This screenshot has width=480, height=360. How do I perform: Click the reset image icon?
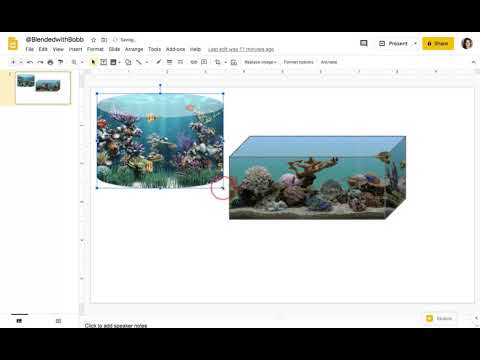234,62
